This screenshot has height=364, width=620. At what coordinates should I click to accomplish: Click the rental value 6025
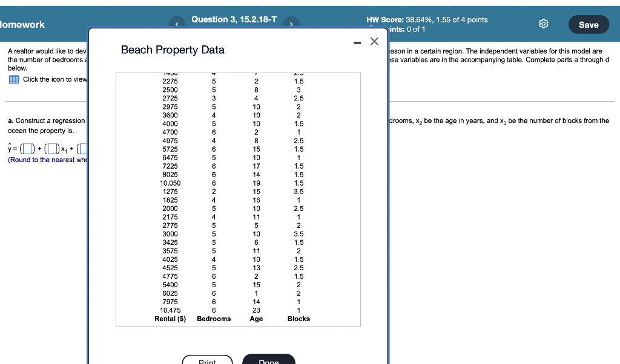click(x=170, y=293)
